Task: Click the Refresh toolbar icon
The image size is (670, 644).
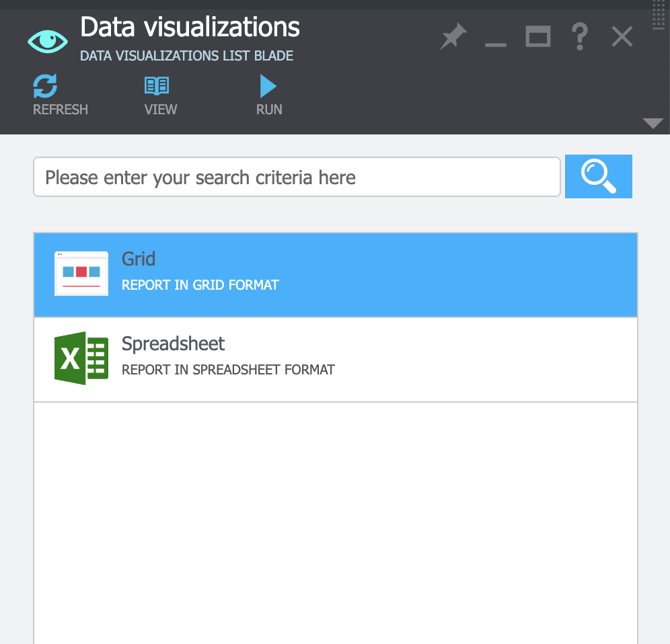Action: [x=46, y=87]
